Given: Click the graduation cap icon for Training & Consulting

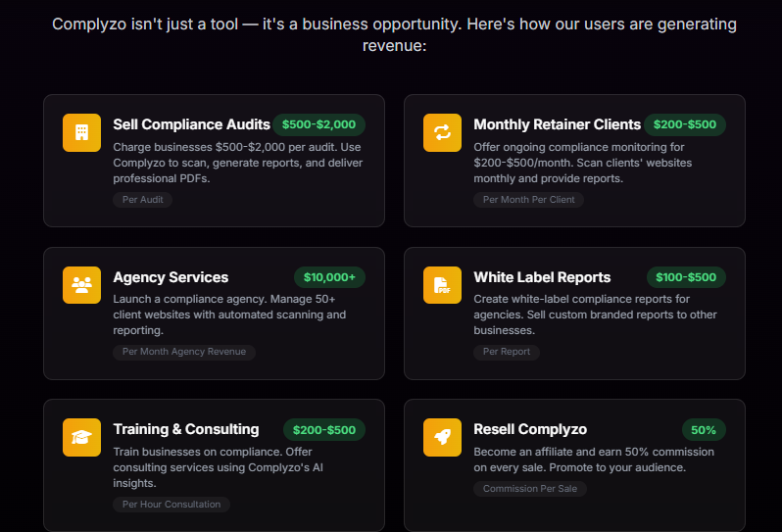Looking at the screenshot, I should (81, 437).
